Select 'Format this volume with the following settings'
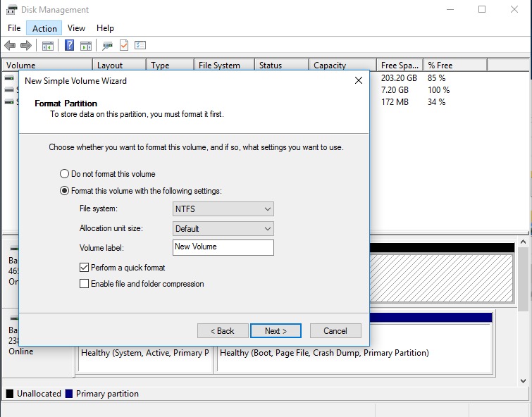The image size is (532, 417). point(65,191)
